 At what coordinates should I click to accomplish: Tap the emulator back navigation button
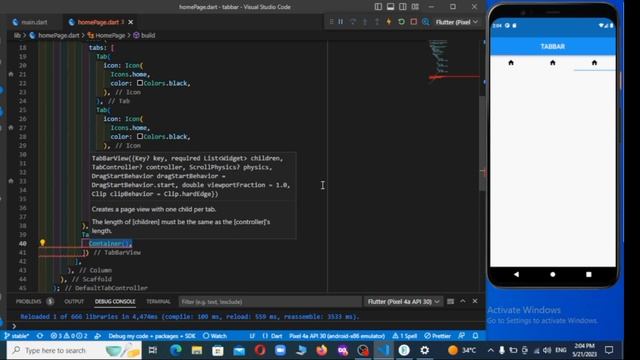click(516, 275)
